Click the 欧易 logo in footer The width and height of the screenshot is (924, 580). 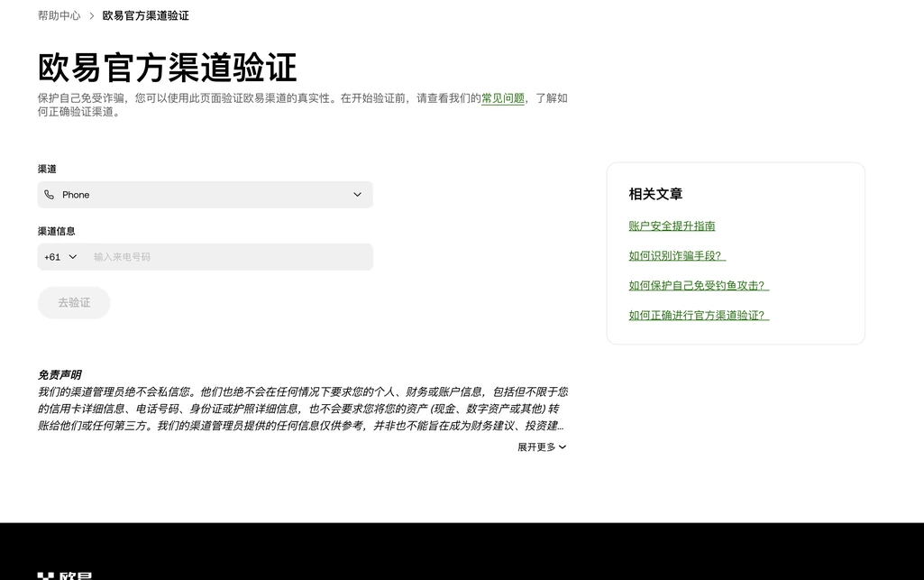point(65,575)
